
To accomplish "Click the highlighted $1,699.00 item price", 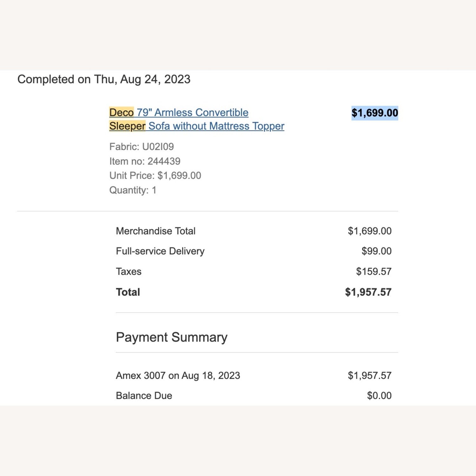I will click(374, 113).
